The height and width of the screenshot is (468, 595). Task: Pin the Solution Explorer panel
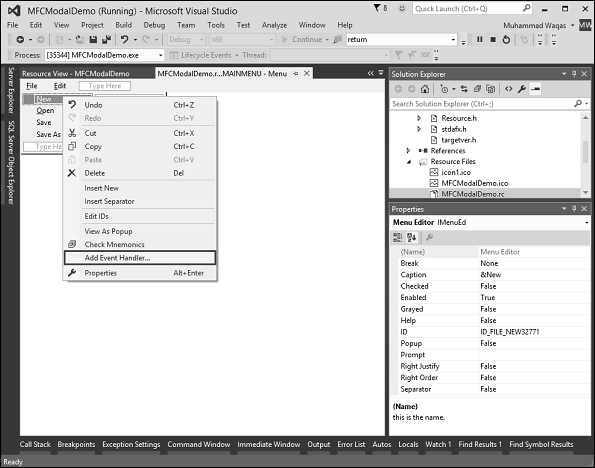(574, 74)
